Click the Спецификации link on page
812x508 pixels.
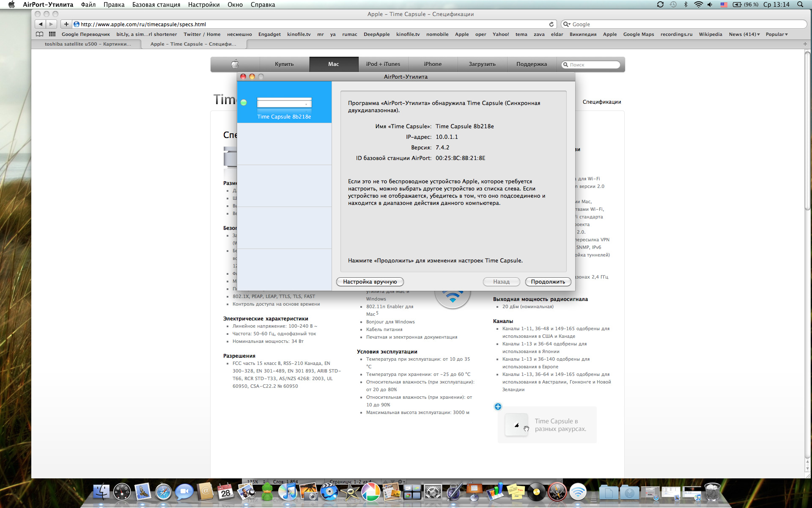click(x=602, y=102)
